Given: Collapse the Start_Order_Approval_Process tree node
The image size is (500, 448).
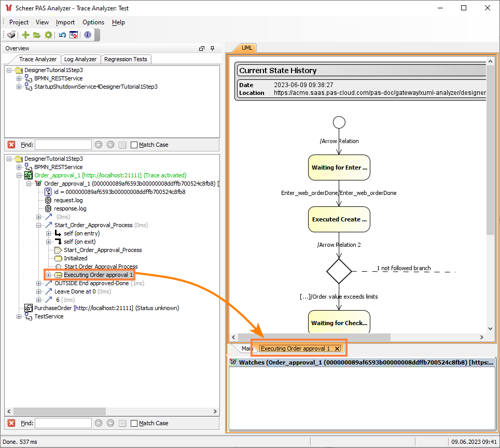Looking at the screenshot, I should tap(39, 225).
